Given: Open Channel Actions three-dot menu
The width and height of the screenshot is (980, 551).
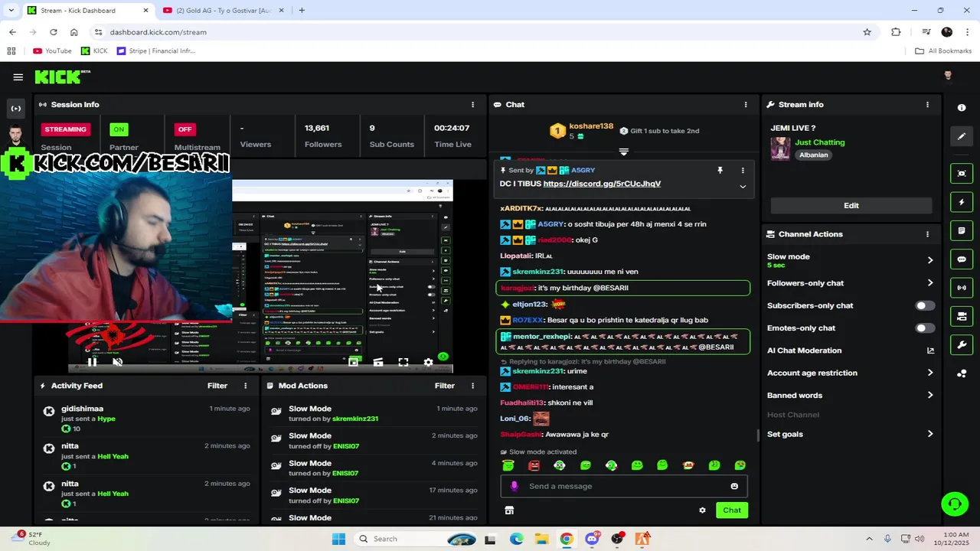Looking at the screenshot, I should [x=927, y=234].
